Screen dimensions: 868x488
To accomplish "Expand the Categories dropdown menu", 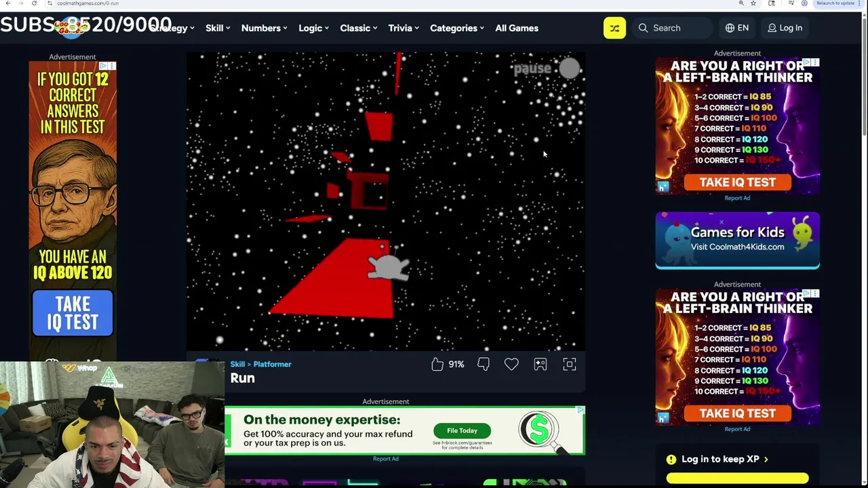I will [457, 28].
